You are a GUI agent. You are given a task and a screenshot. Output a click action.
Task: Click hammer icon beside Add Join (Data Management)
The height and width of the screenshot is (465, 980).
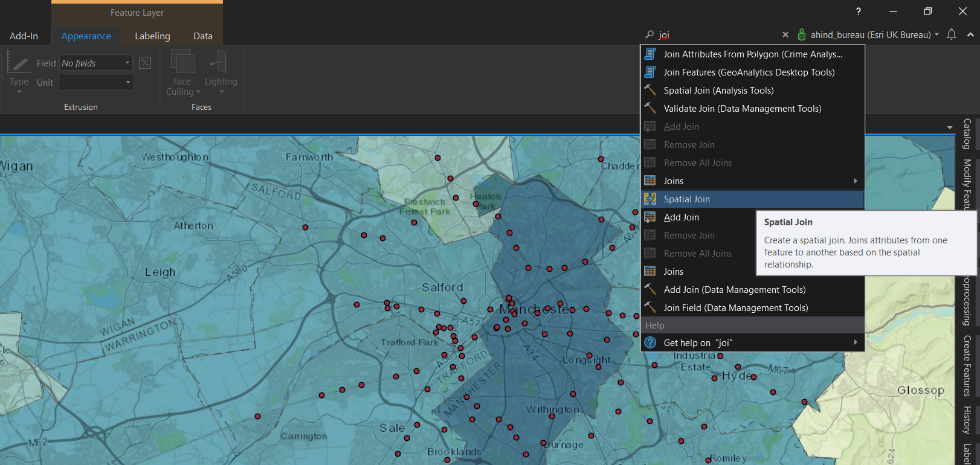coord(650,289)
